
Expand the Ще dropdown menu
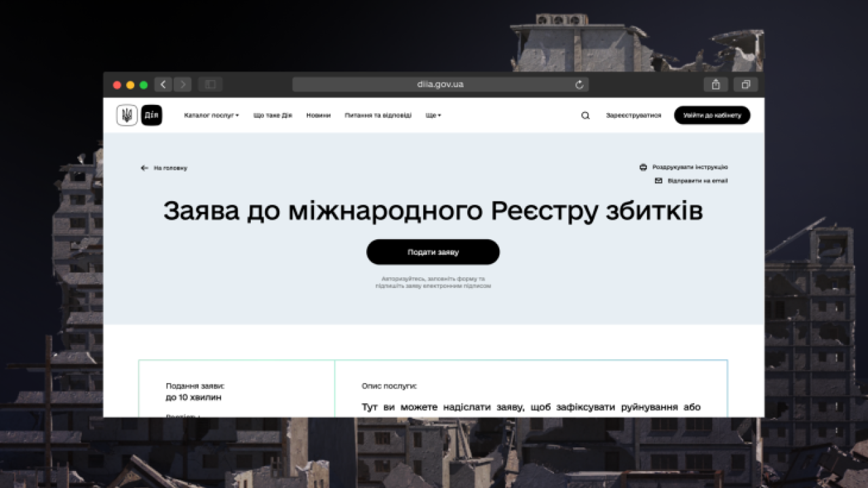click(x=433, y=115)
